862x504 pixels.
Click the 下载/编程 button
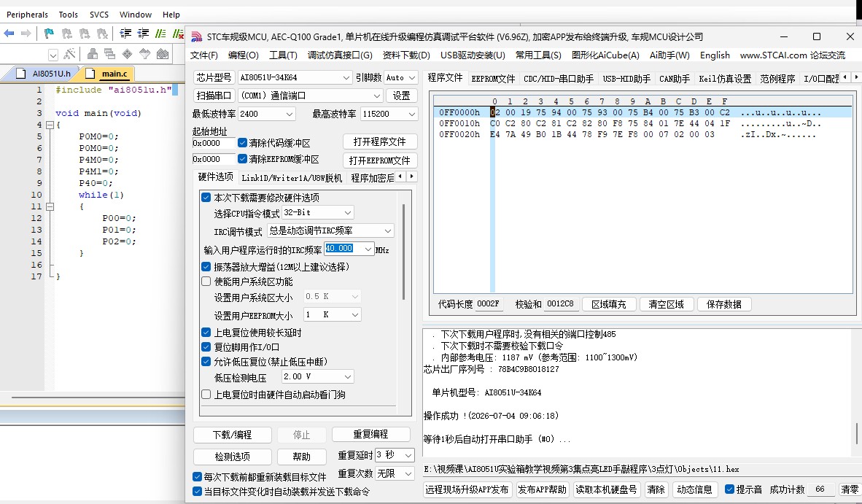tap(233, 435)
